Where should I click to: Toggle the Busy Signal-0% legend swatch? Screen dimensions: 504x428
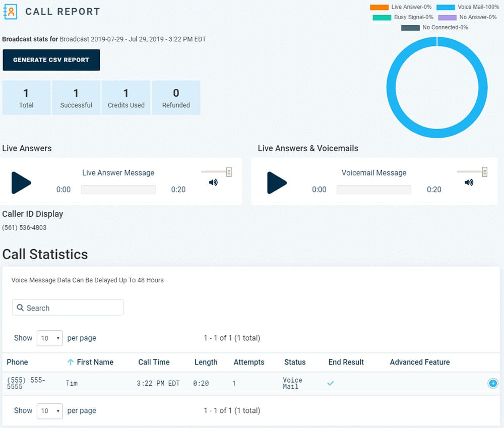point(382,18)
